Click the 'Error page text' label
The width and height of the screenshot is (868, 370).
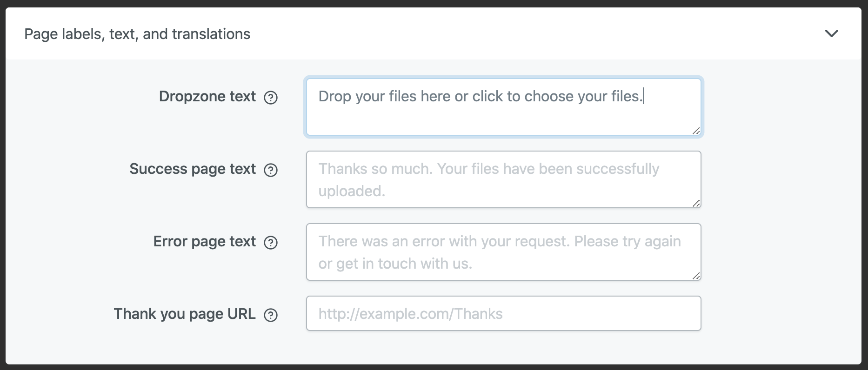(x=204, y=241)
